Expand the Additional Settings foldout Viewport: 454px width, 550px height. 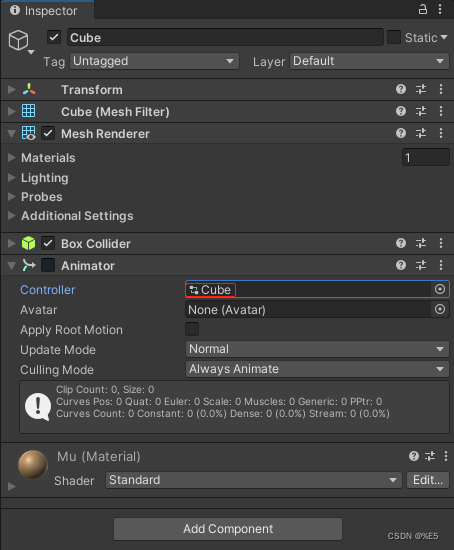12,215
